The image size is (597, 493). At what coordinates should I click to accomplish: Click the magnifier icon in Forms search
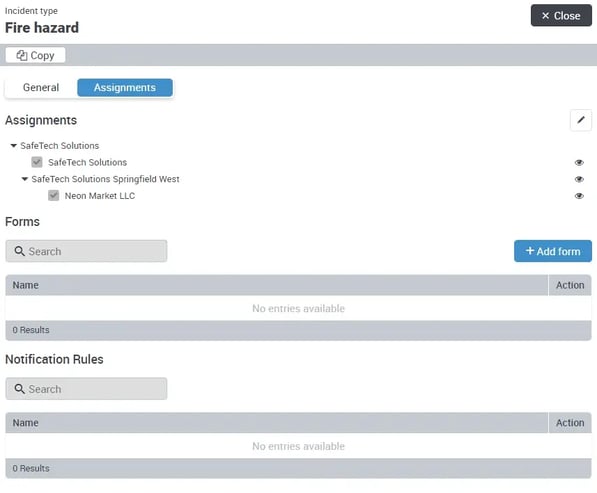tap(19, 251)
